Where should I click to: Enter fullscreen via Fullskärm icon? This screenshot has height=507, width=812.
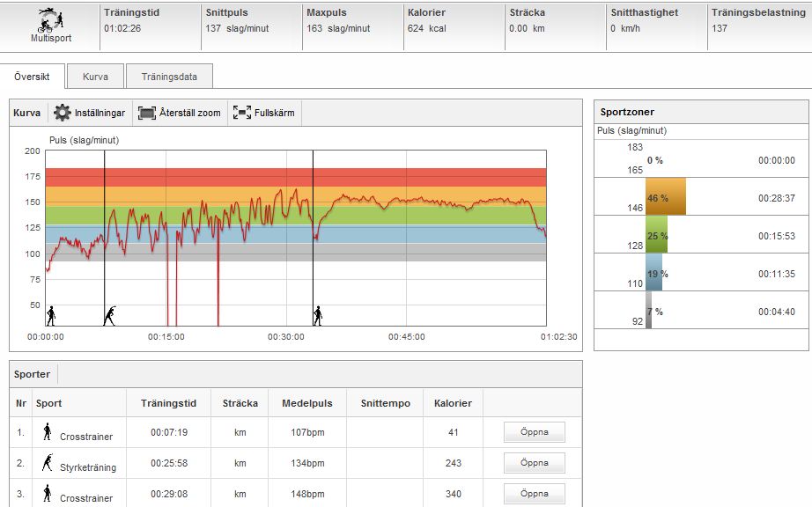[x=242, y=113]
